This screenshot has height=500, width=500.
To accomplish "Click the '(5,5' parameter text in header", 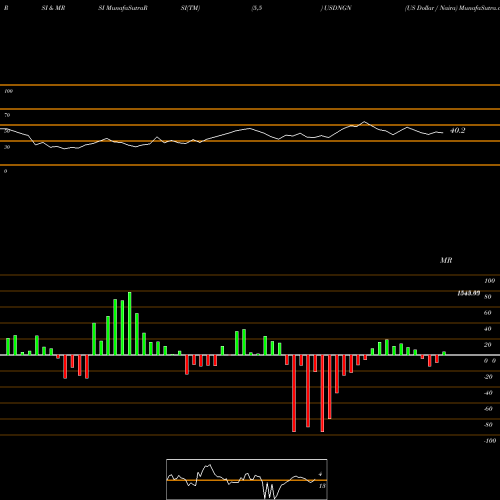I will point(257,8).
